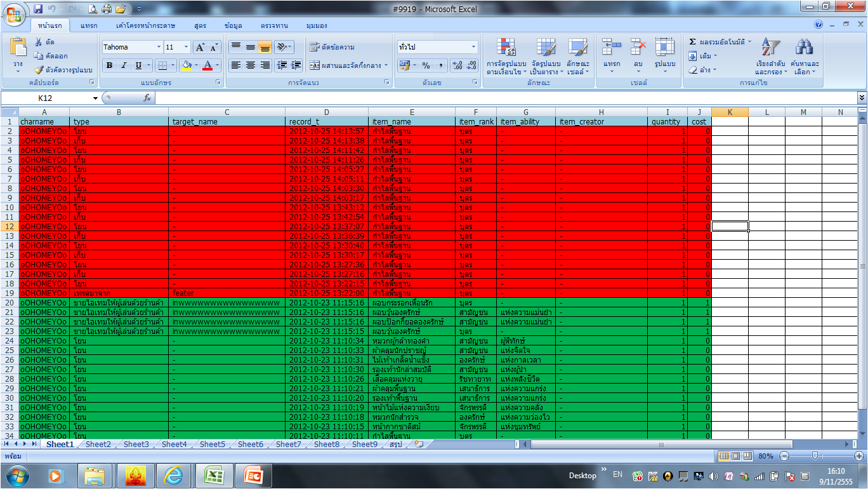Select the item_name header cell E1
Viewport: 868px width, 489px height.
[x=411, y=121]
